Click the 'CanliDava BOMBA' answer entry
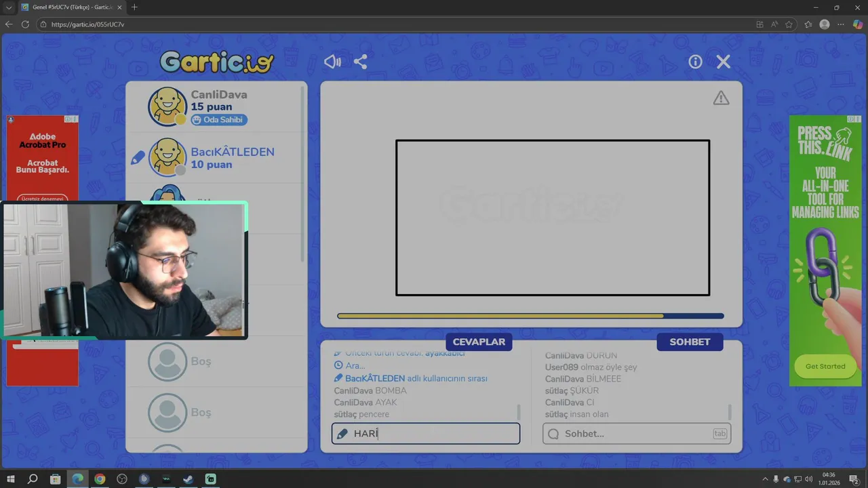The height and width of the screenshot is (488, 868). (x=370, y=390)
